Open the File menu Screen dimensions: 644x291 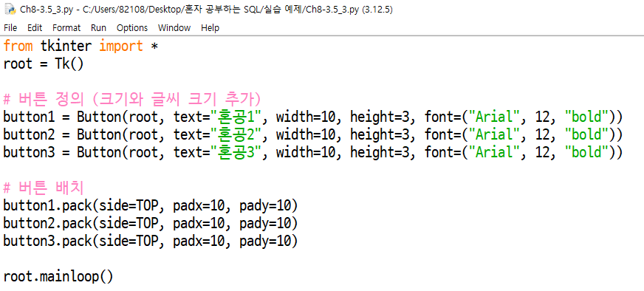(x=10, y=27)
